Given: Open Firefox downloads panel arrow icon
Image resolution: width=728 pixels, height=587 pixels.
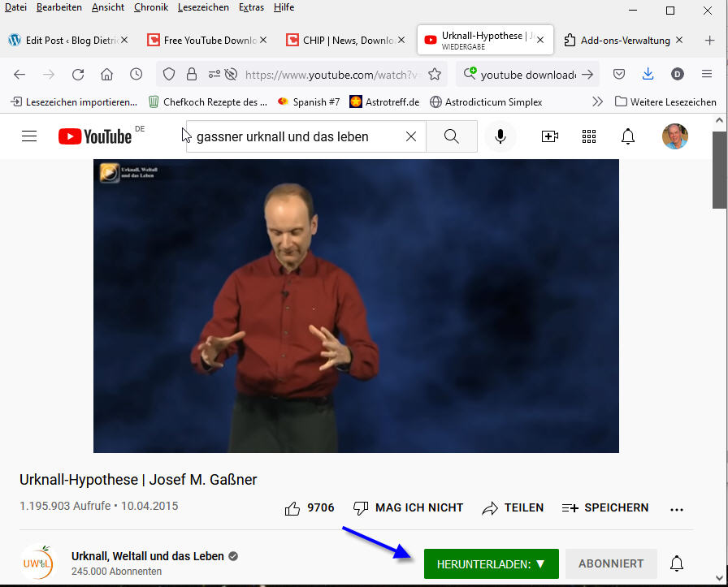Looking at the screenshot, I should (648, 75).
